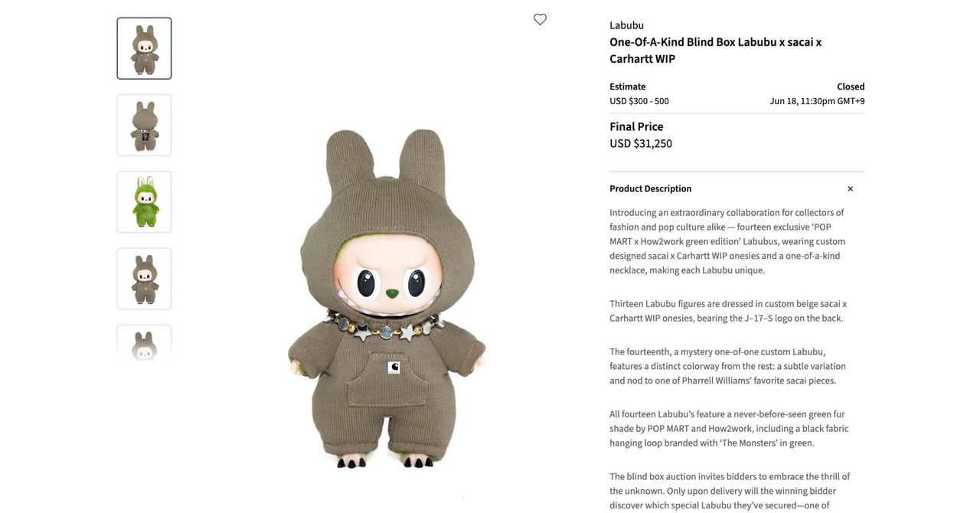Click the Final Price heading

pyautogui.click(x=636, y=127)
